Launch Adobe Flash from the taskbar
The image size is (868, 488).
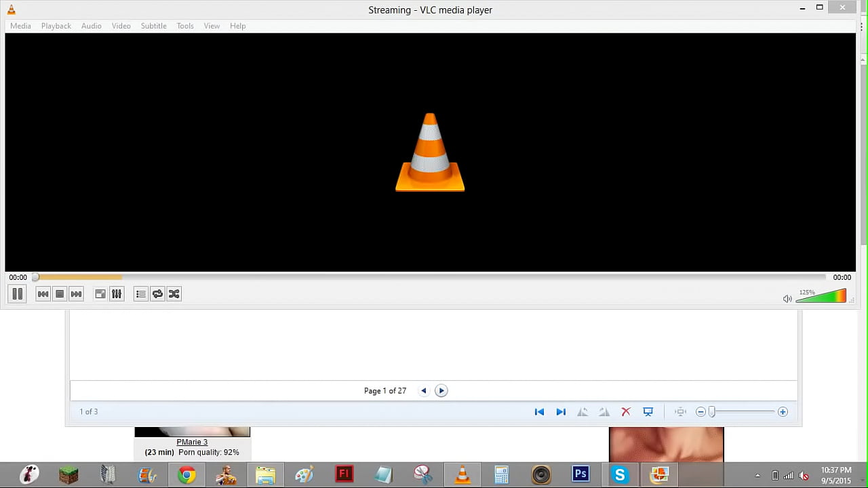tap(344, 475)
